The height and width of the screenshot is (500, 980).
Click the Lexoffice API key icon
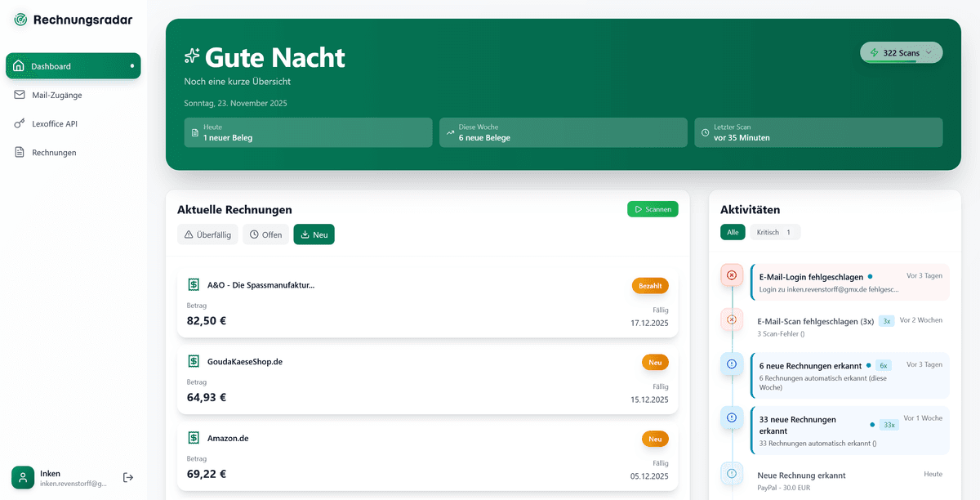tap(18, 123)
